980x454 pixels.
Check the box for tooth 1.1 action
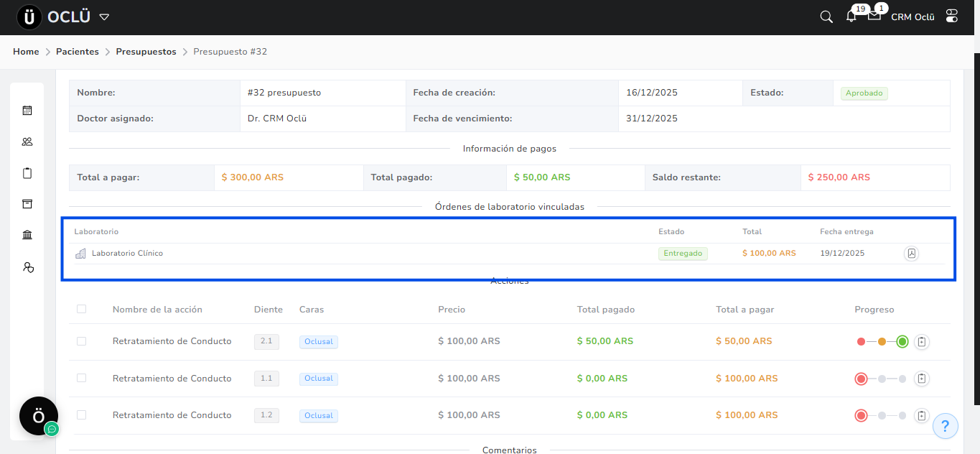(81, 378)
